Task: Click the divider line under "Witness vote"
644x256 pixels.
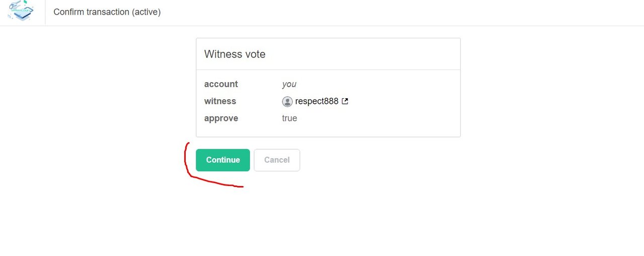Action: coord(328,70)
